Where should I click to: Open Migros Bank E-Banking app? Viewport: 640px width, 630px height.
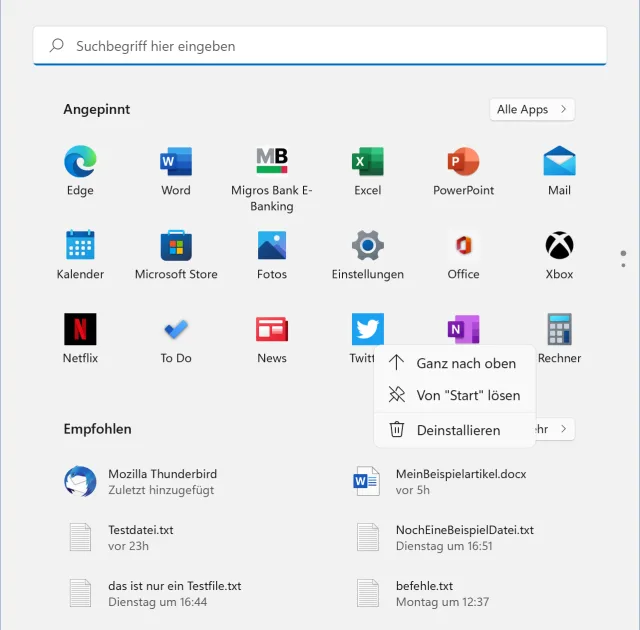272,179
